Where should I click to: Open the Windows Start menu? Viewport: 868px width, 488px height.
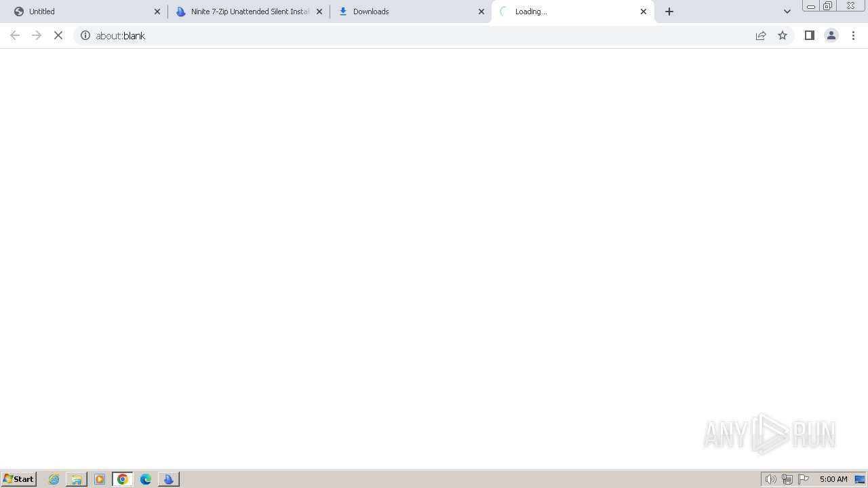point(19,479)
